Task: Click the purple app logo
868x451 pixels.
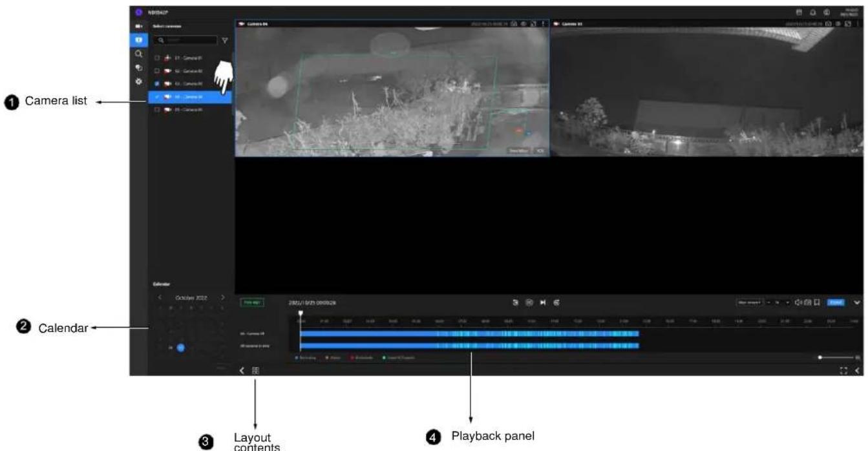Action: [139, 12]
